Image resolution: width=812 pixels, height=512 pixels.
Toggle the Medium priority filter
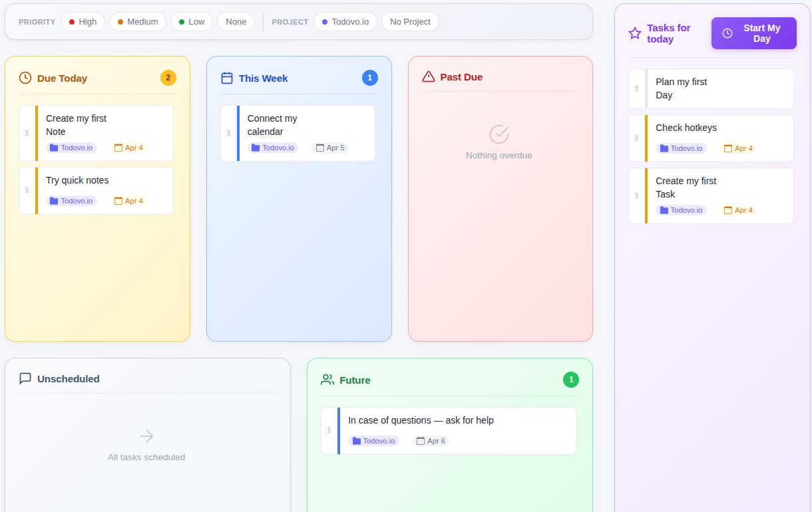point(138,22)
